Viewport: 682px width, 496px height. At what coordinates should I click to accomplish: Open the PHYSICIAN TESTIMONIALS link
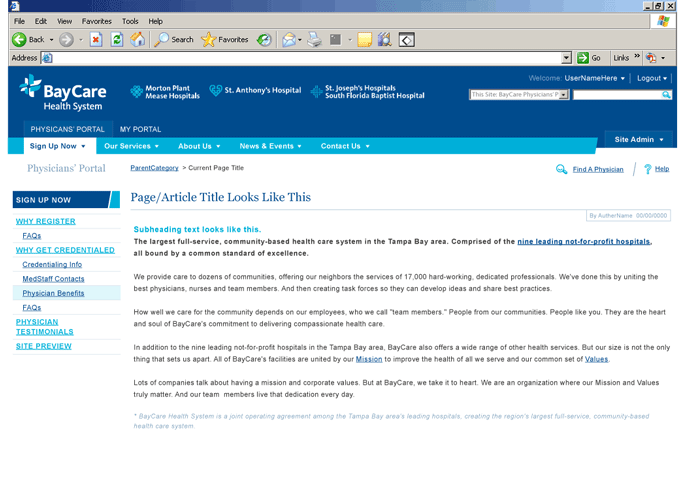point(44,327)
